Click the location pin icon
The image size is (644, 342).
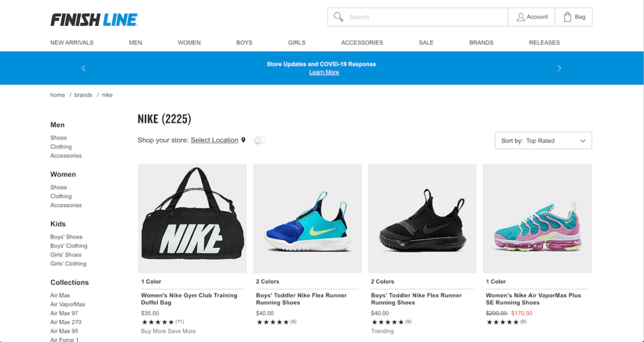[x=243, y=140]
